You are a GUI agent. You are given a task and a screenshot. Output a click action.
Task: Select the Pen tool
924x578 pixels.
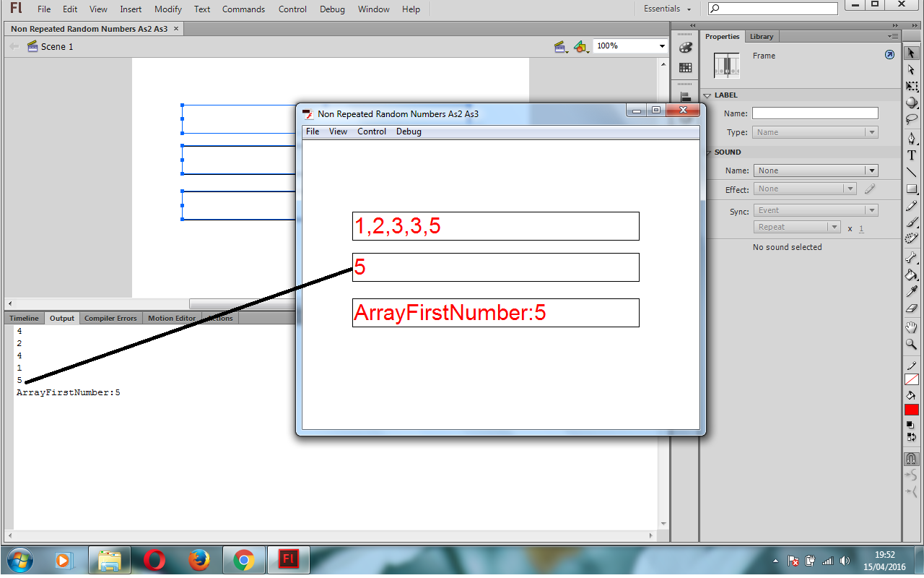(x=911, y=137)
